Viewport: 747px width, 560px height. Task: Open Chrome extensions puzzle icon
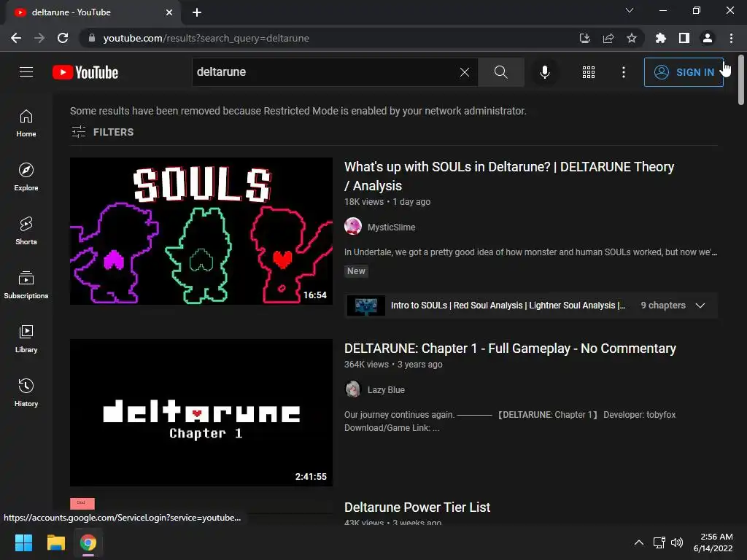click(660, 38)
